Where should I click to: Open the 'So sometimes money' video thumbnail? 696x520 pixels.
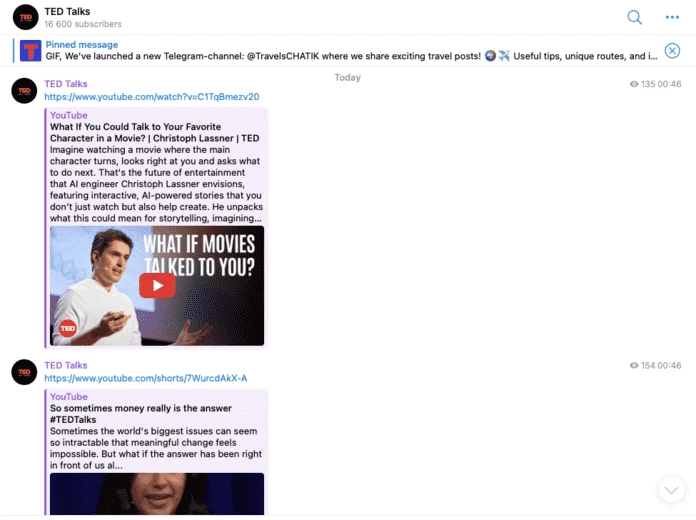click(157, 493)
